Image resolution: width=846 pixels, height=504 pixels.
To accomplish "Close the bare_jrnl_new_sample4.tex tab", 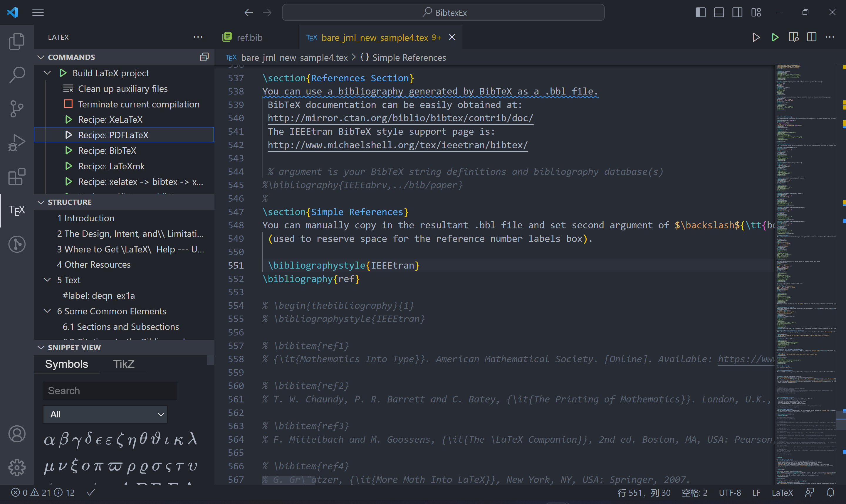I will pyautogui.click(x=452, y=37).
